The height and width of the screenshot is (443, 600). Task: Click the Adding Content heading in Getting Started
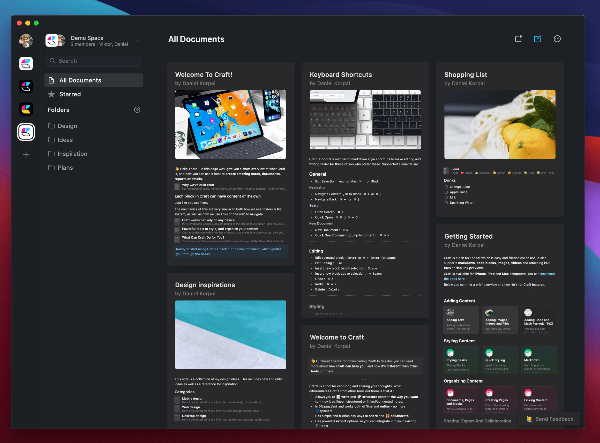pyautogui.click(x=460, y=301)
